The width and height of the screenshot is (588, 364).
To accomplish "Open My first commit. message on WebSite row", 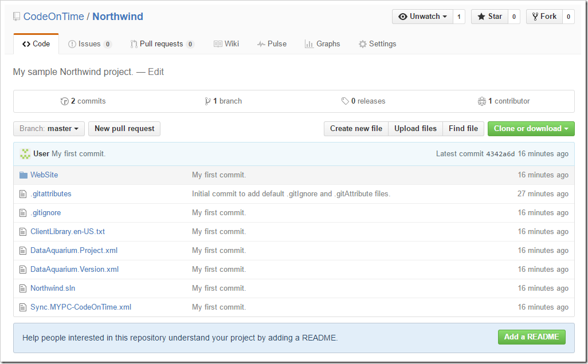I will (x=219, y=175).
